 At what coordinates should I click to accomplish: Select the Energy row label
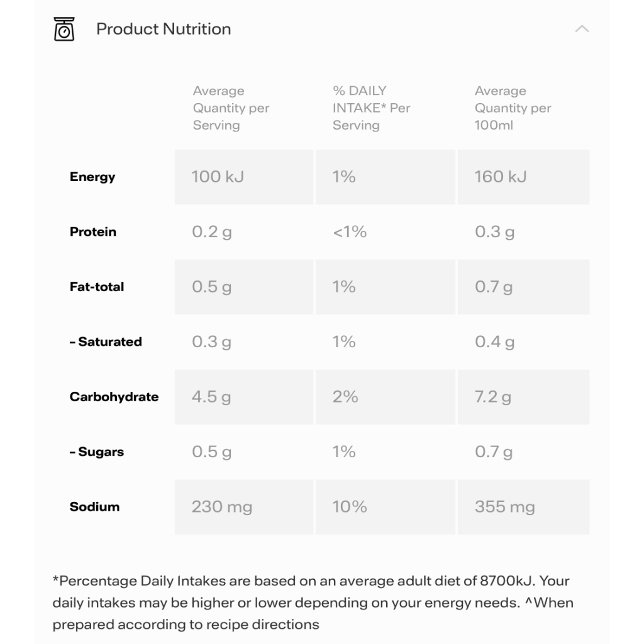click(92, 177)
